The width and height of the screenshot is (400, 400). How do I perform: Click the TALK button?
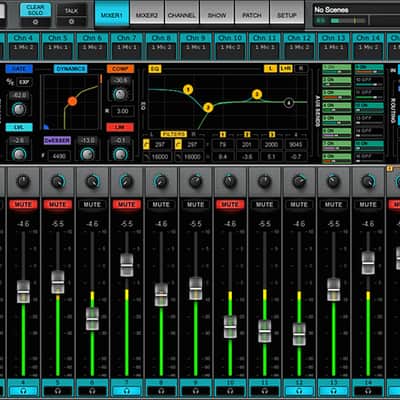[x=71, y=10]
